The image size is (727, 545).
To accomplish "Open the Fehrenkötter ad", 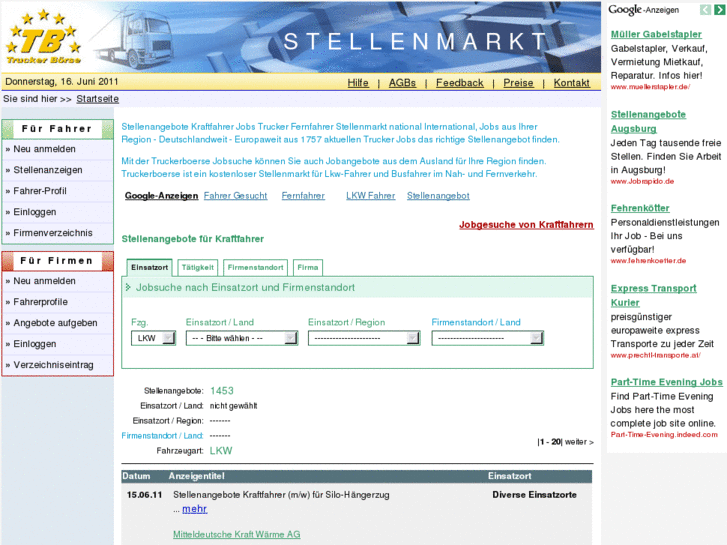I will click(640, 208).
